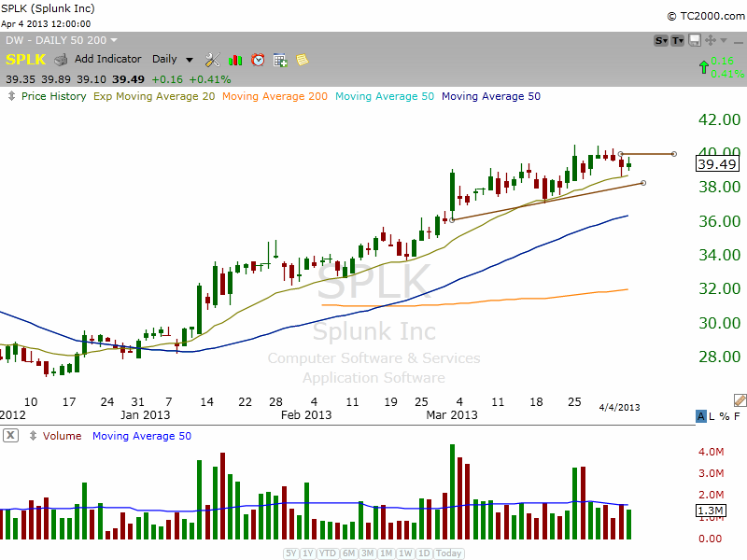Click the Mar 2013 date axis label
Viewport: 747px width, 560px height.
pyautogui.click(x=452, y=414)
